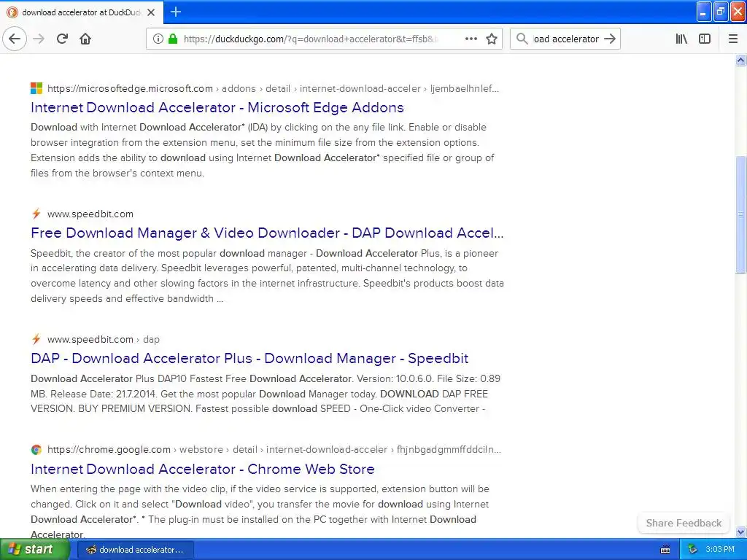The width and height of the screenshot is (747, 560).
Task: Click the scrollbar up arrow
Action: click(740, 61)
